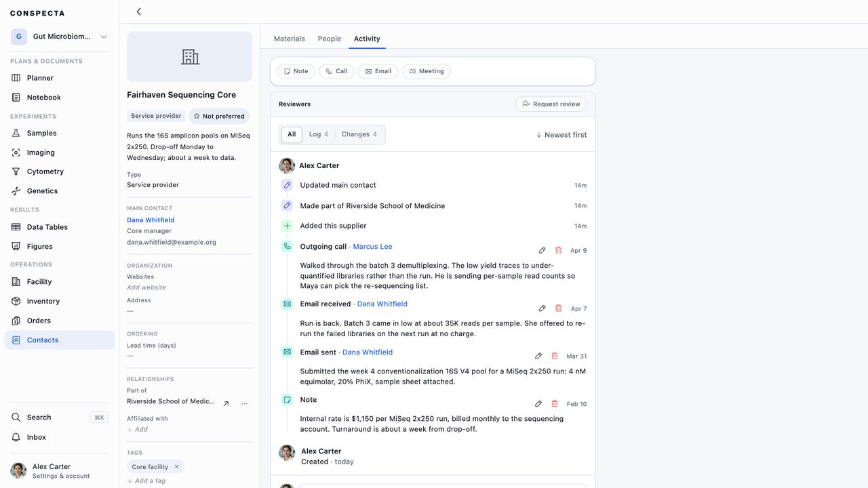Expand the Gut Microbiome workspace dropdown
This screenshot has height=488, width=868.
pos(60,37)
